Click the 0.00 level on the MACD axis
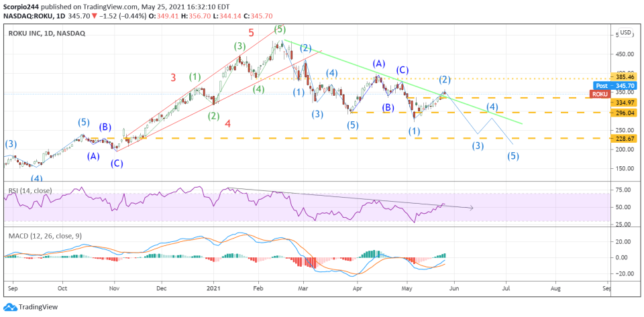Image resolution: width=644 pixels, height=317 pixels. (623, 257)
